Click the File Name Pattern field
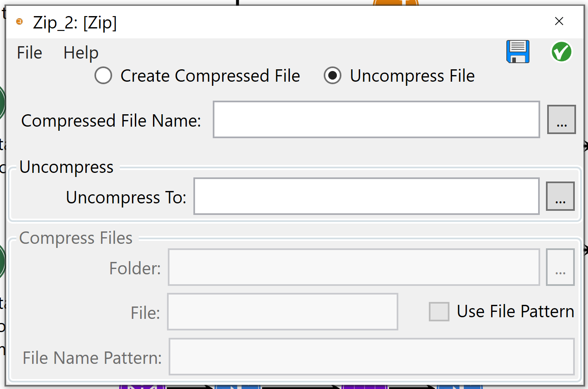 point(371,357)
